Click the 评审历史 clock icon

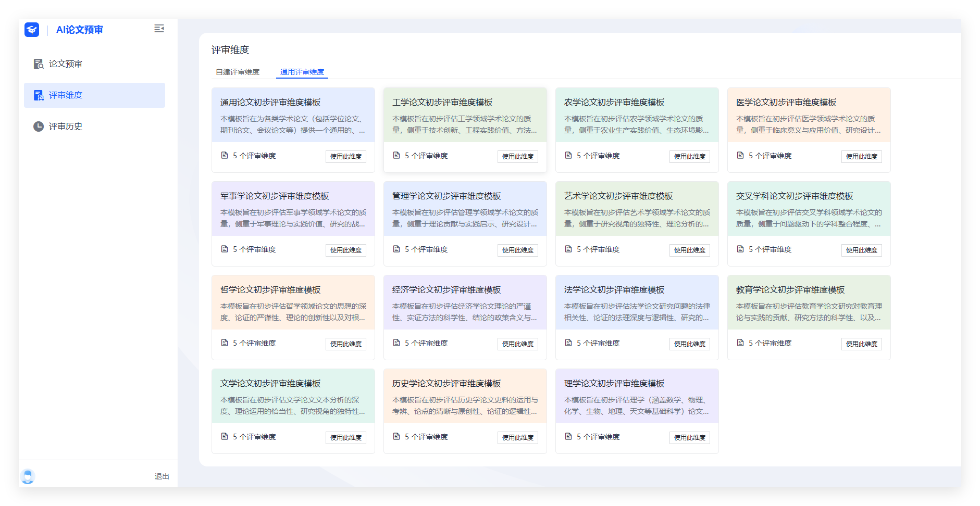[x=39, y=126]
